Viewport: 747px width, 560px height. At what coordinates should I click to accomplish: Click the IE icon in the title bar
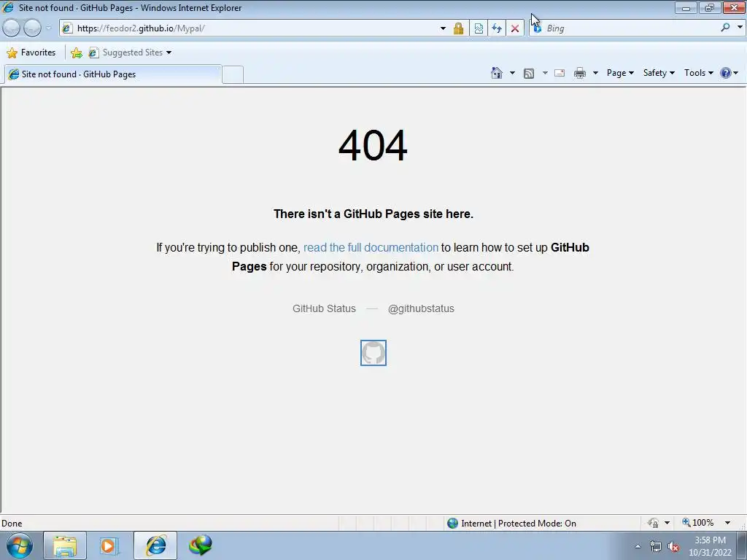coord(8,7)
